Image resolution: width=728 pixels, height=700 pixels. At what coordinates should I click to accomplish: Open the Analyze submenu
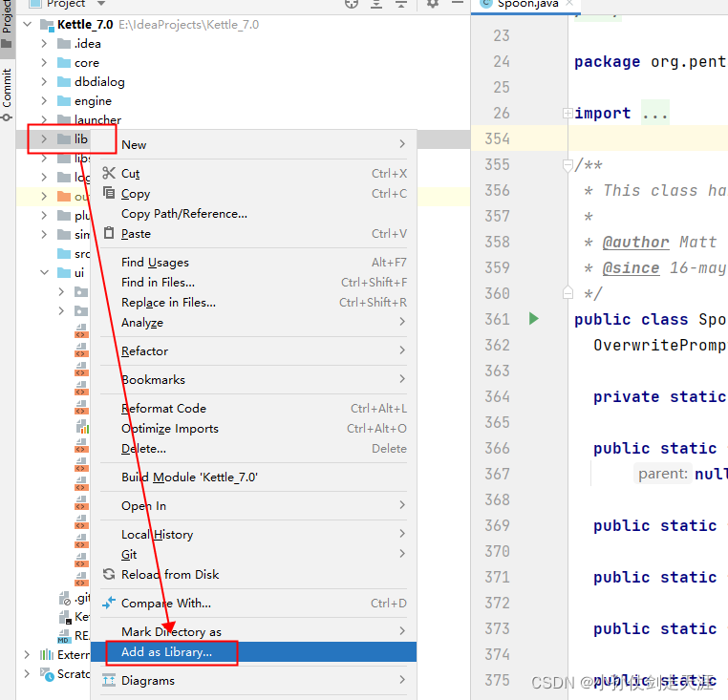coord(253,322)
